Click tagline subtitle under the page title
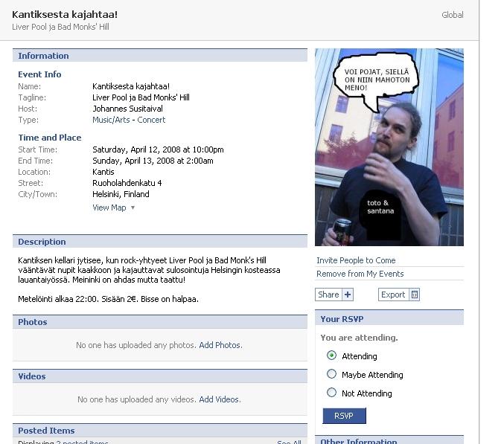 (60, 27)
